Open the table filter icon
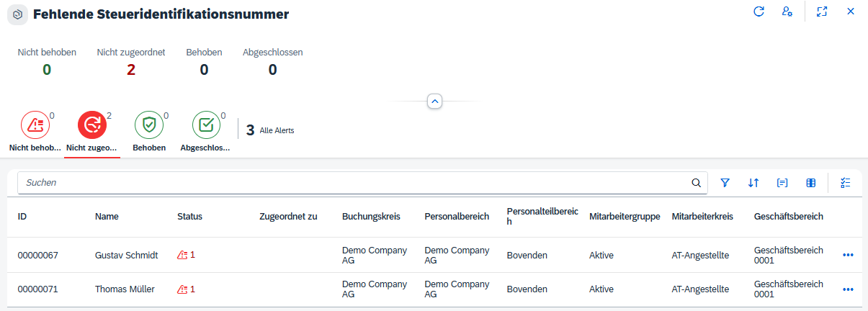This screenshot has height=311, width=868. 725,183
